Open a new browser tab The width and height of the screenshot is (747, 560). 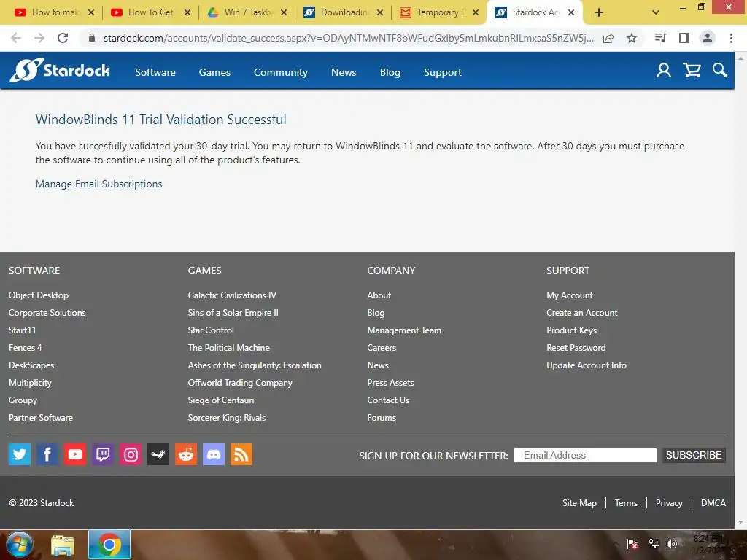coord(599,12)
